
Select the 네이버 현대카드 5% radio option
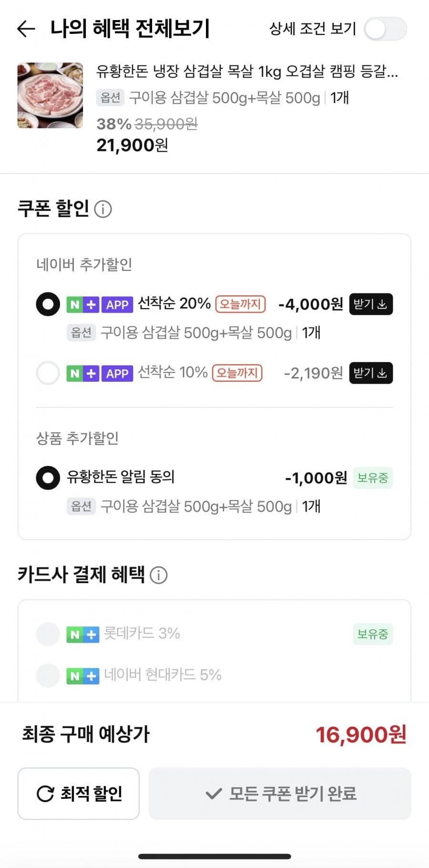[48, 675]
